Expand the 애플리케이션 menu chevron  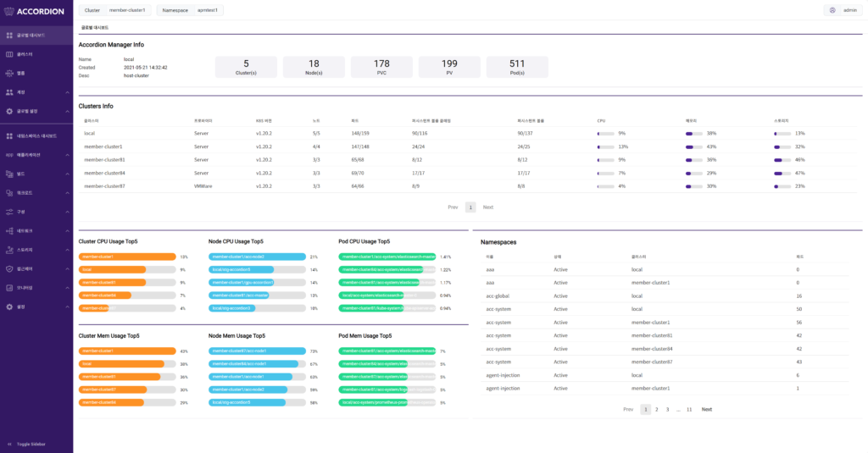(68, 155)
